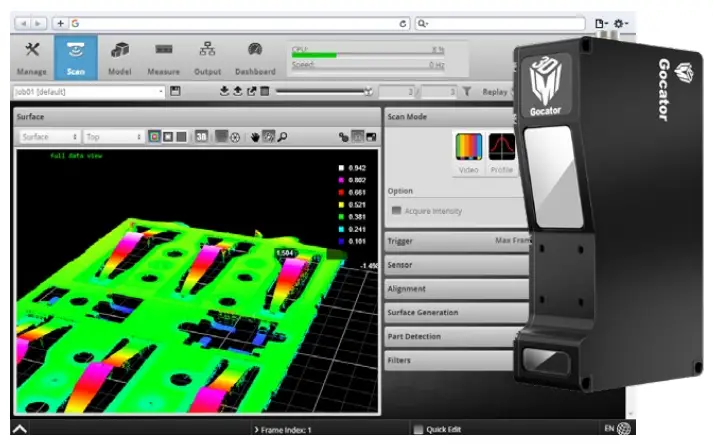713x445 pixels.
Task: Select the pan hand tool
Action: click(x=255, y=137)
